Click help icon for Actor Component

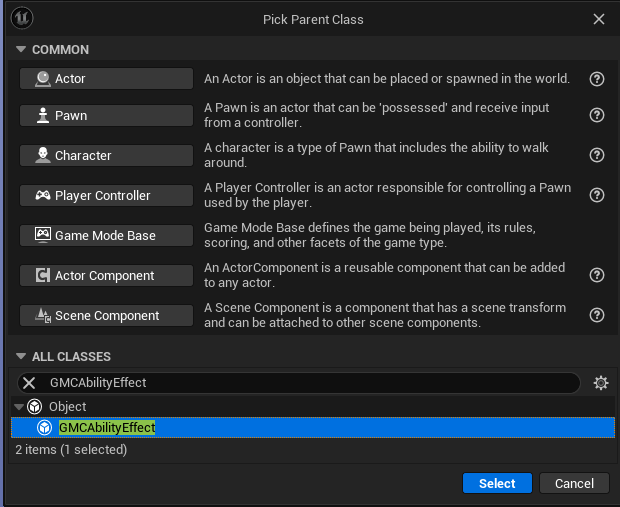pyautogui.click(x=597, y=275)
